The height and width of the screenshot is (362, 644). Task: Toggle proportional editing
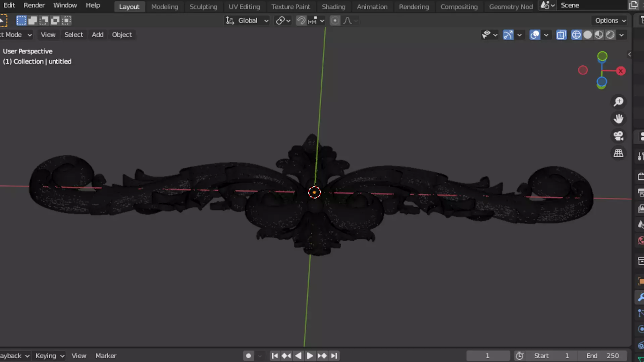335,21
